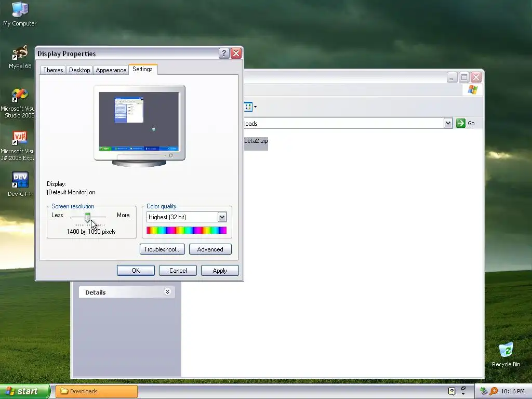Click the screen resolution slider thumb
Viewport: 532px width, 399px height.
pyautogui.click(x=87, y=218)
